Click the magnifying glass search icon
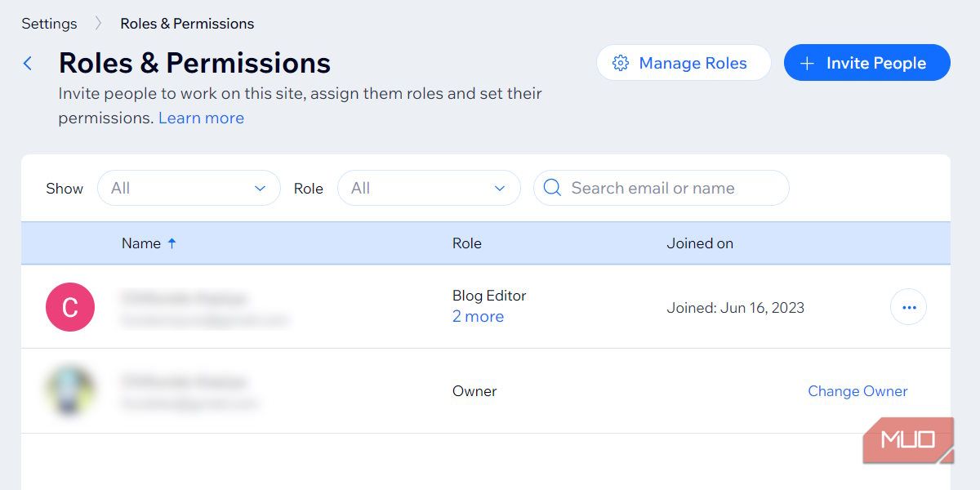 (552, 188)
